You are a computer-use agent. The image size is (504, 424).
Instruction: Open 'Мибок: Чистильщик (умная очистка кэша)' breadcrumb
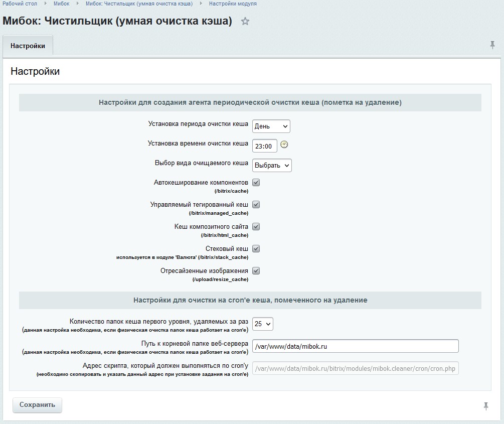pyautogui.click(x=139, y=4)
